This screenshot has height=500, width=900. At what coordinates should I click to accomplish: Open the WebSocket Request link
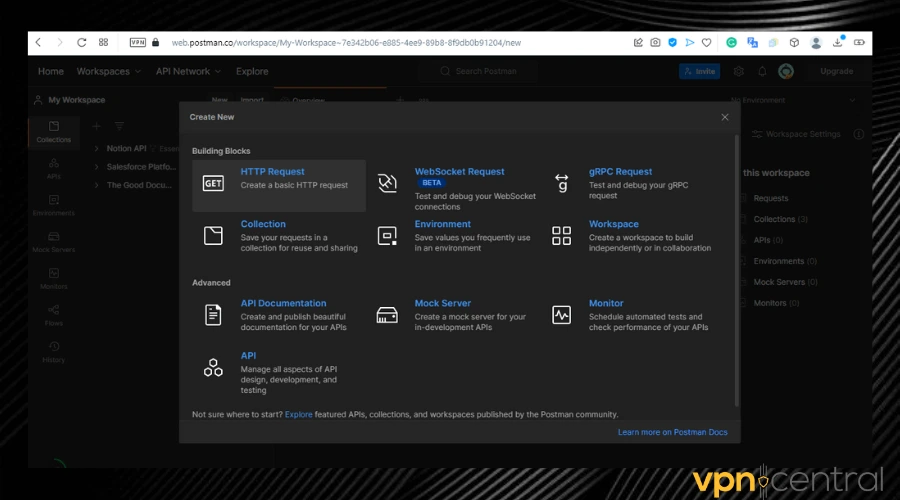tap(459, 172)
